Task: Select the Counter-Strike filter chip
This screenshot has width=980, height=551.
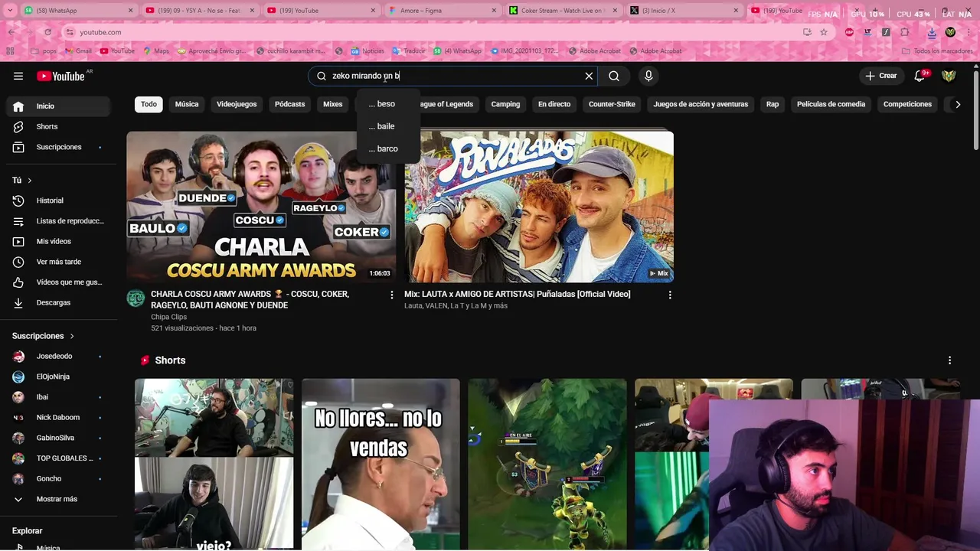Action: coord(612,104)
